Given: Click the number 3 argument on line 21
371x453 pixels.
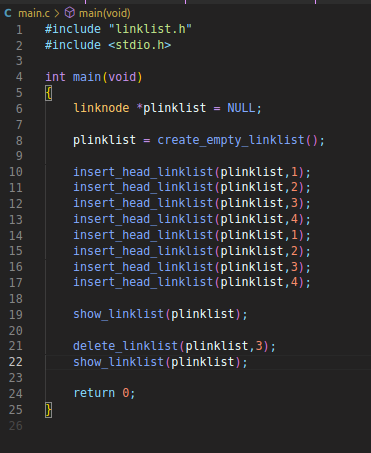Looking at the screenshot, I should click(259, 346).
